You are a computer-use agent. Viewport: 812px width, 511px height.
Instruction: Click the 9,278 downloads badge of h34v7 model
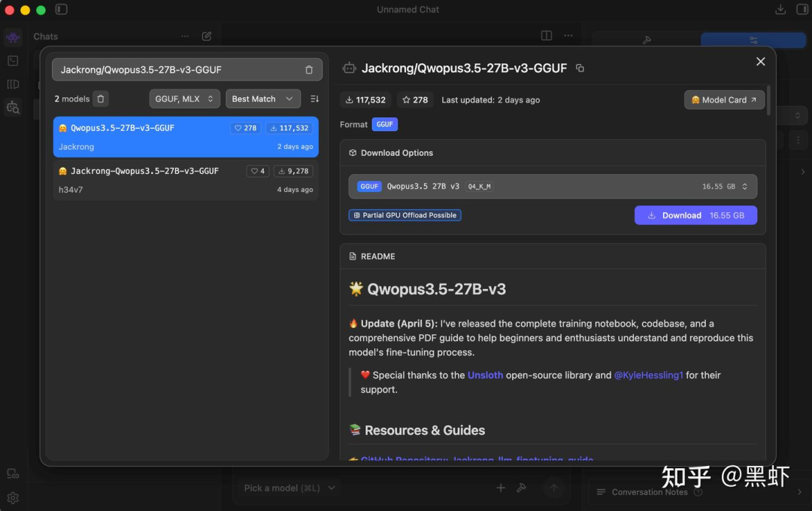coord(293,171)
